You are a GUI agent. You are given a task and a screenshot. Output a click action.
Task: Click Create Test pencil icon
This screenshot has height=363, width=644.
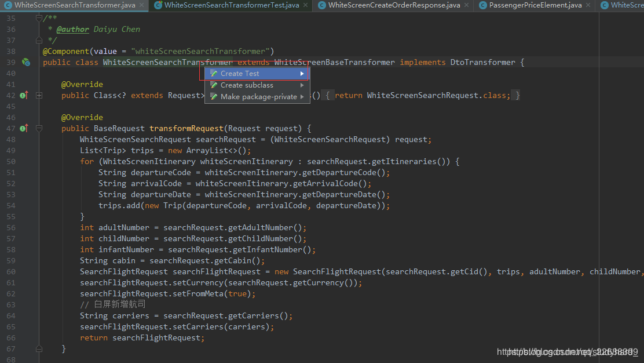pos(214,74)
